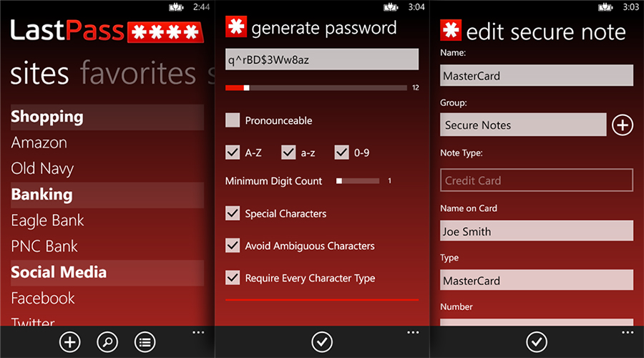Select the Banking group header
Viewport: 644px width, 358px height.
click(x=107, y=195)
